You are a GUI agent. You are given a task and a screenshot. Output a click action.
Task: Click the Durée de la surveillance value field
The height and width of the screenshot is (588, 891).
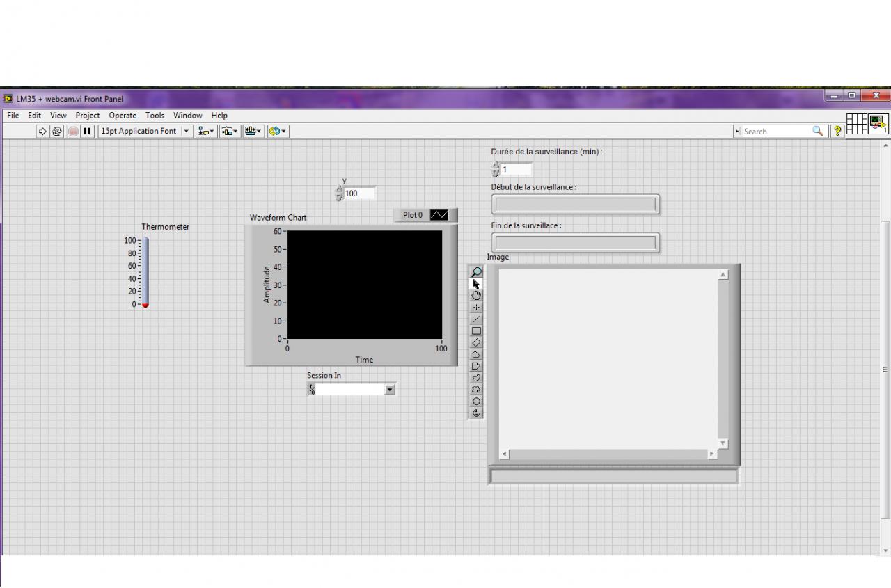tap(517, 169)
